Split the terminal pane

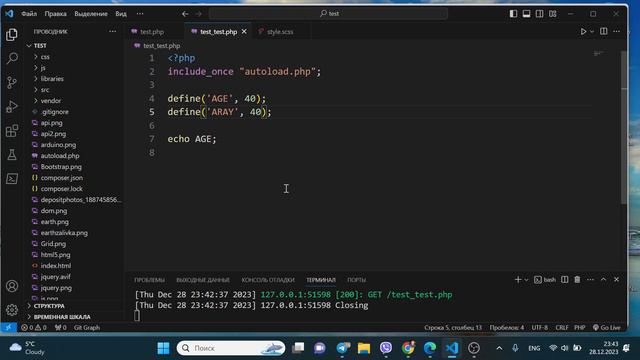point(564,280)
